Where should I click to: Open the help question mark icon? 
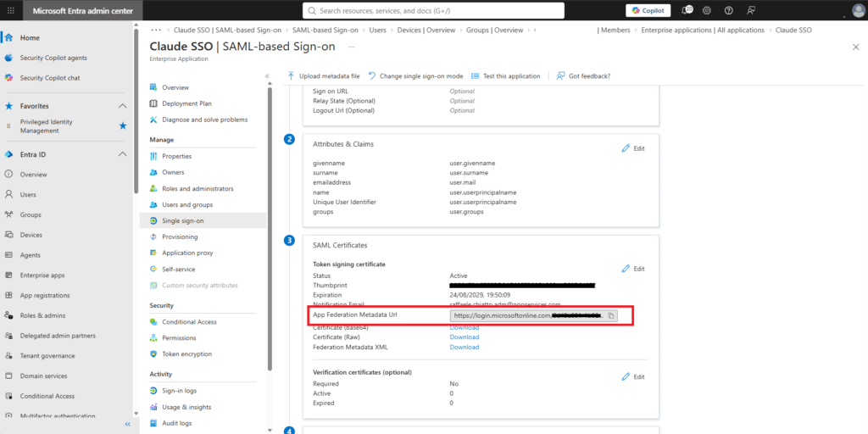pyautogui.click(x=728, y=10)
